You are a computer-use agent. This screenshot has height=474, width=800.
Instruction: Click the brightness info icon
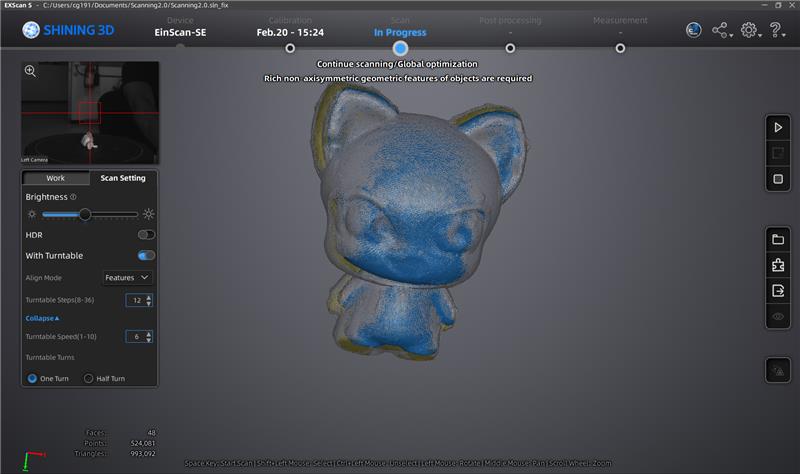click(x=73, y=197)
